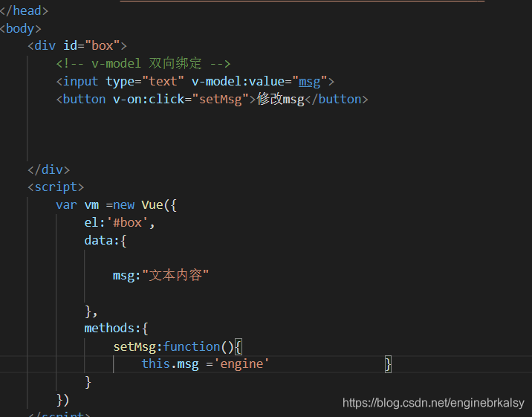Click the v-model comment line
This screenshot has width=532, height=417.
click(x=143, y=63)
